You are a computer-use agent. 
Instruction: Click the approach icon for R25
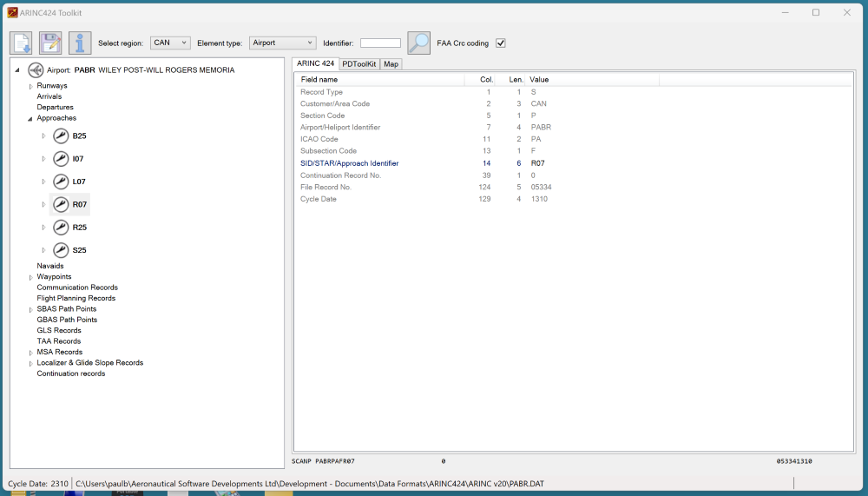61,228
